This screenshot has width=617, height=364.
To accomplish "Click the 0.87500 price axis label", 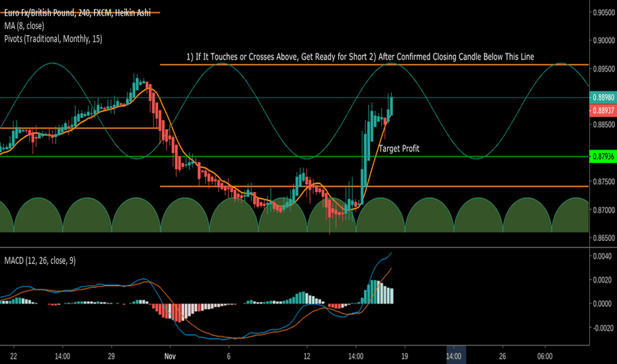I will click(x=604, y=182).
